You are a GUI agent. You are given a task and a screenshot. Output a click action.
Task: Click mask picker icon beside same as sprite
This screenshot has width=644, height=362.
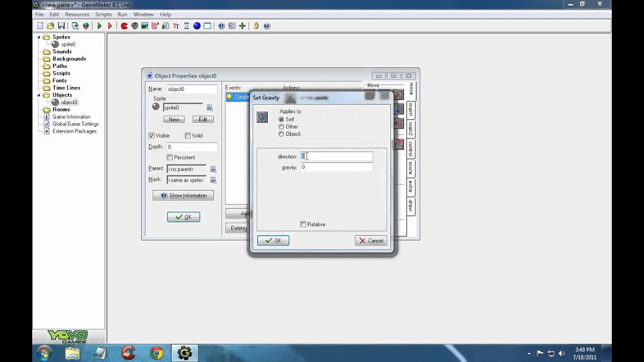(213, 180)
